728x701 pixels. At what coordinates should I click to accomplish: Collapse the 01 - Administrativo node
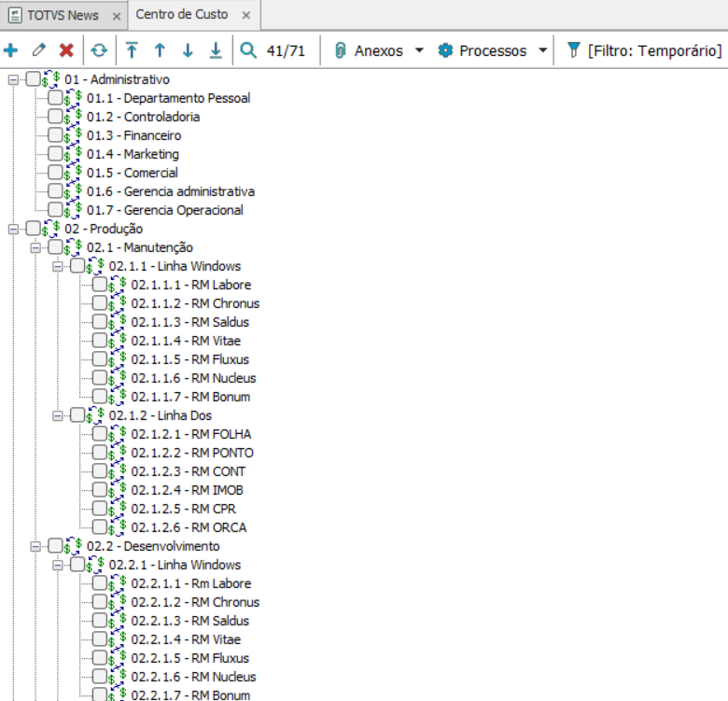point(13,80)
